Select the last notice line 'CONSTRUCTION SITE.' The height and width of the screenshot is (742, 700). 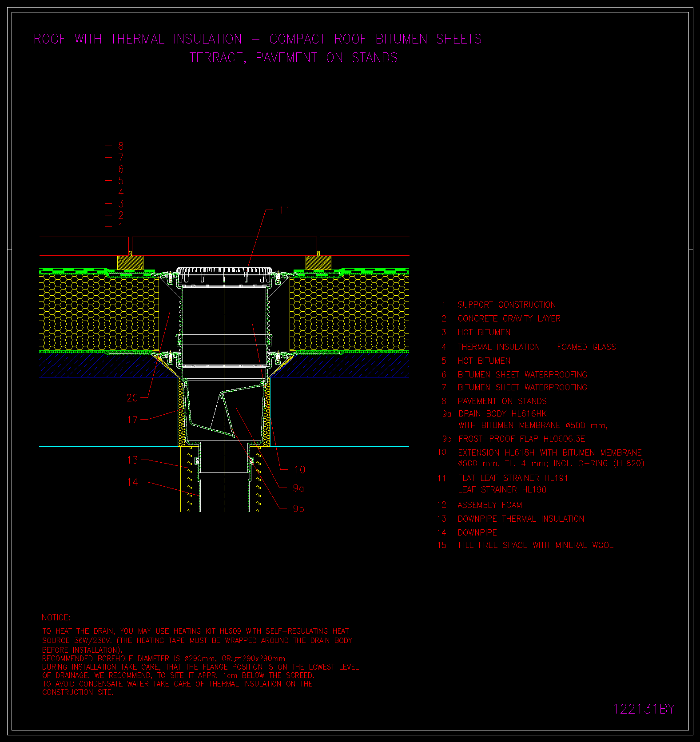click(x=78, y=692)
